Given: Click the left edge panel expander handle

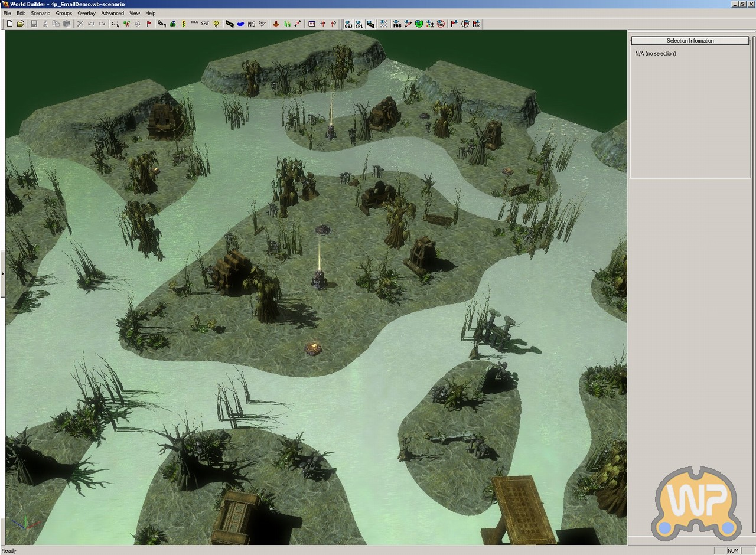Looking at the screenshot, I should [2, 273].
